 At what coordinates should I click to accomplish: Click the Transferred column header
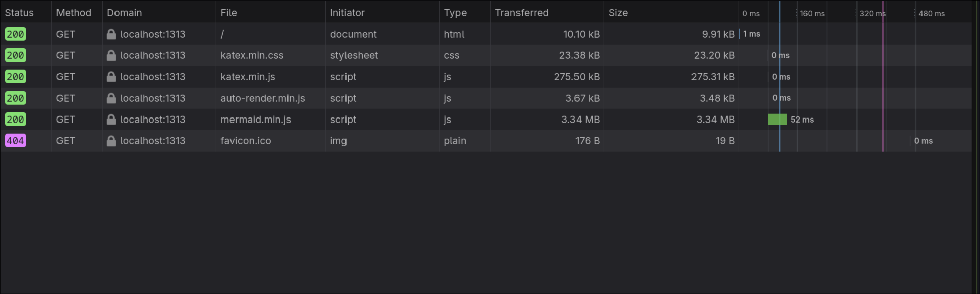click(522, 12)
